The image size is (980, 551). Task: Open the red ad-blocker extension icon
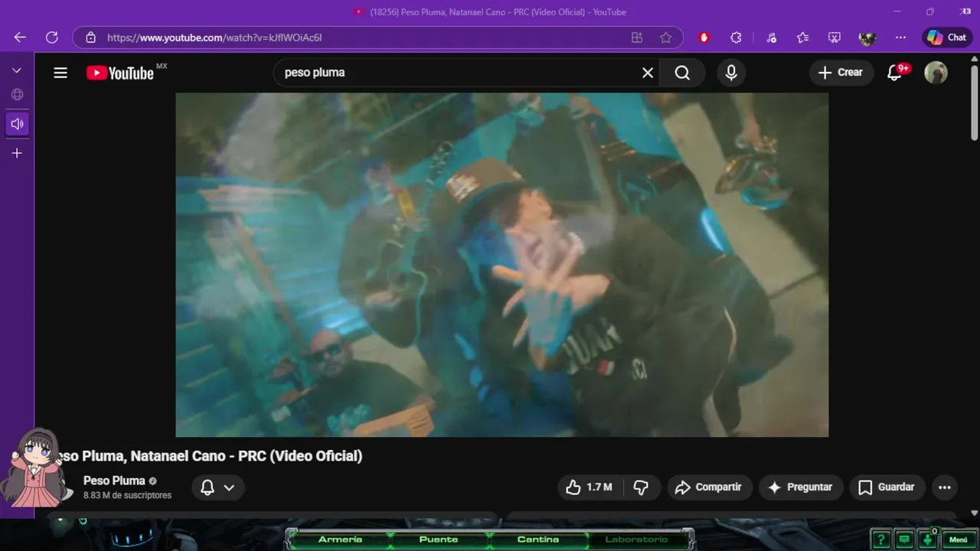coord(704,37)
